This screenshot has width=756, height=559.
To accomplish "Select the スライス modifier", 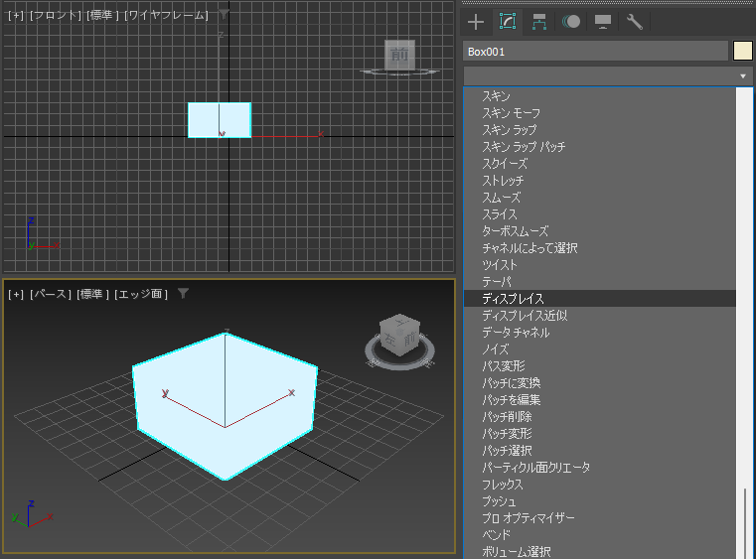I will point(600,214).
